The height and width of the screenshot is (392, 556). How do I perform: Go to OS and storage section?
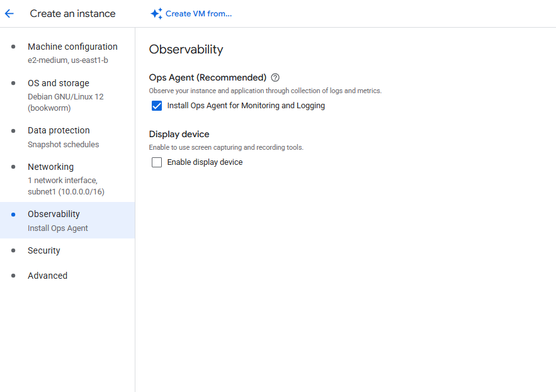click(59, 83)
